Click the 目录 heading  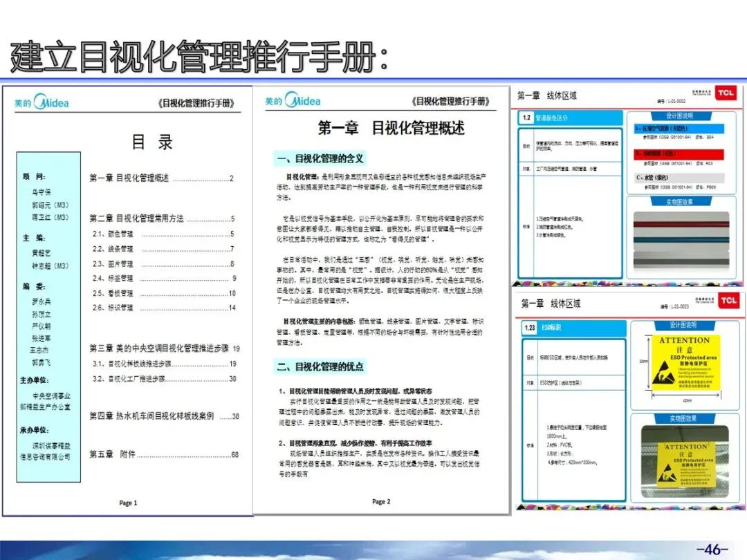(152, 142)
